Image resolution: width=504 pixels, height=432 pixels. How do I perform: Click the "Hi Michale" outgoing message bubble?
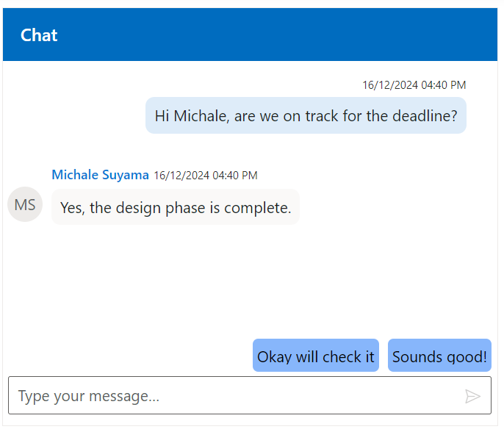point(306,116)
